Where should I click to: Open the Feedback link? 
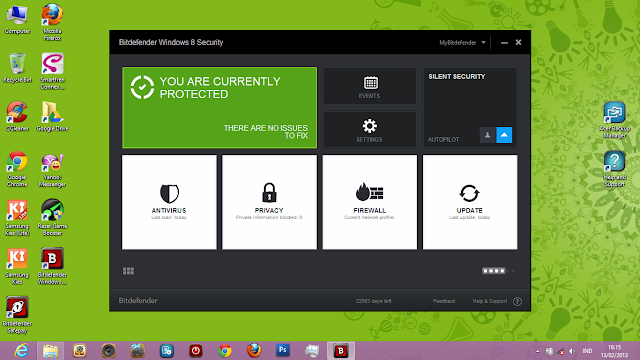click(x=444, y=301)
